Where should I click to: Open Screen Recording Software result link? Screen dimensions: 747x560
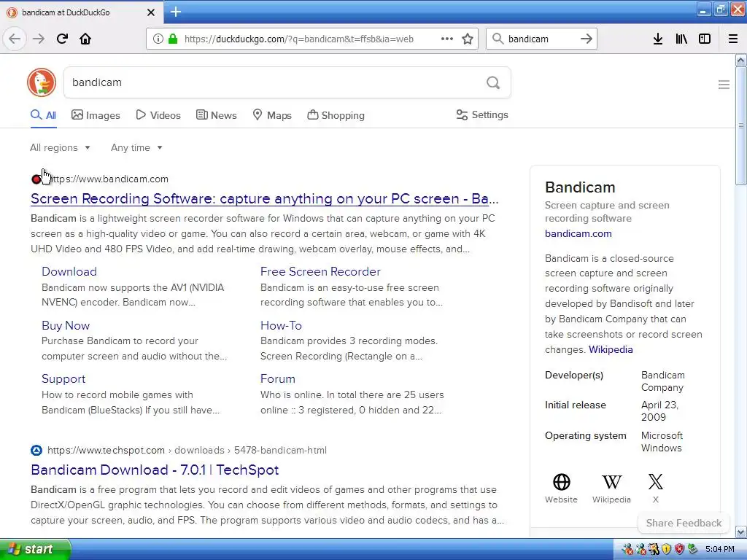[264, 198]
